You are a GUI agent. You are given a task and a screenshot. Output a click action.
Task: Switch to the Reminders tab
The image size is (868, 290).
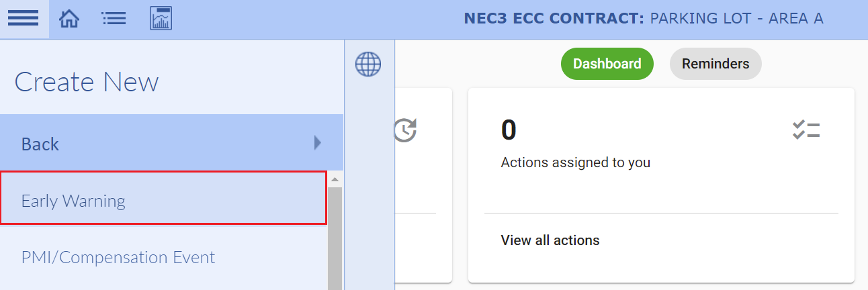pyautogui.click(x=715, y=64)
